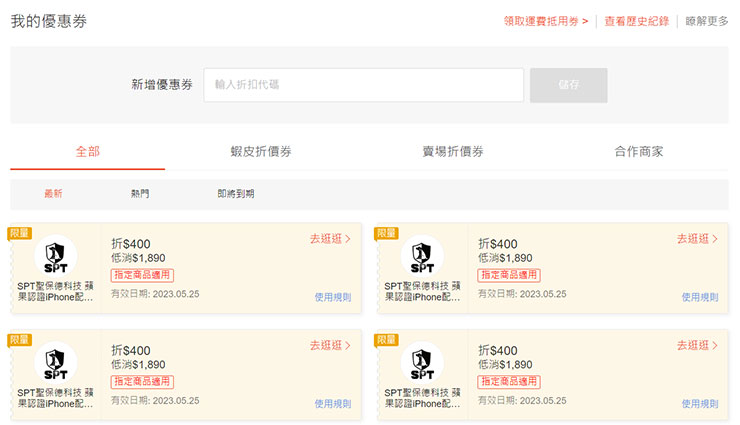Click the SPT logo on bottom-right coupon
The image size is (740, 425).
pyautogui.click(x=422, y=362)
